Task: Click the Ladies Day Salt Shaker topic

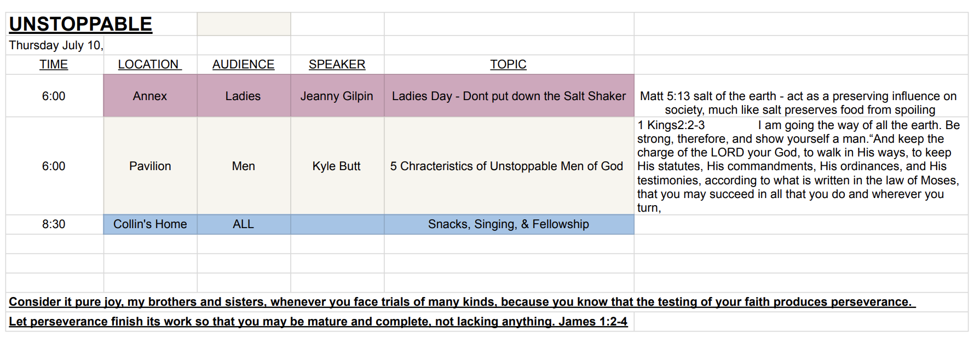Action: tap(509, 96)
